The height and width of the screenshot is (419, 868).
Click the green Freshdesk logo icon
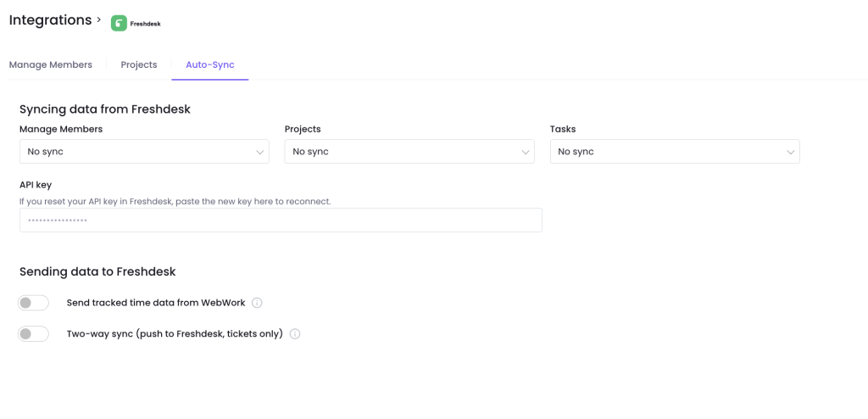[x=119, y=23]
